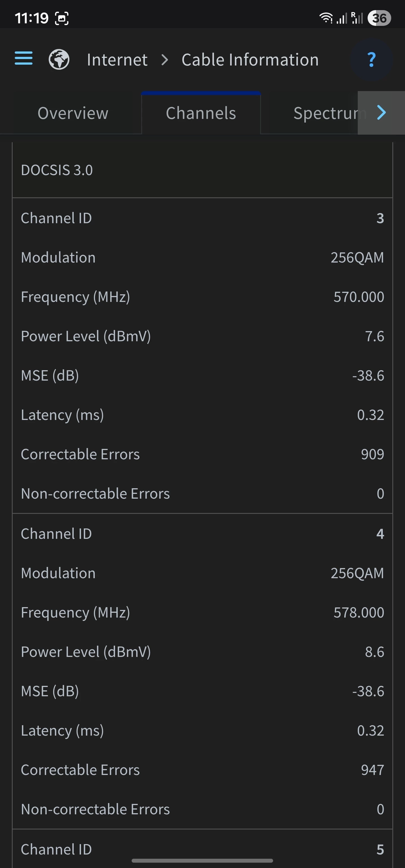Select the Channel ID 4 row
Viewport: 405px width, 868px height.
[x=202, y=534]
